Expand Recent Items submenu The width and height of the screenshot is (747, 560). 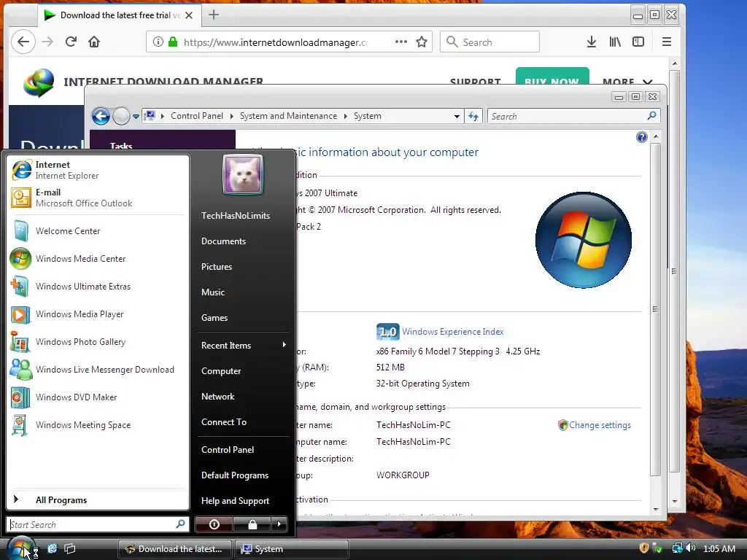coord(243,345)
